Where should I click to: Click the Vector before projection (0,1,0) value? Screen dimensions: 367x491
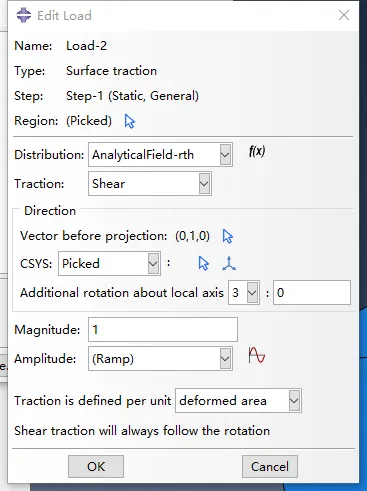(192, 236)
